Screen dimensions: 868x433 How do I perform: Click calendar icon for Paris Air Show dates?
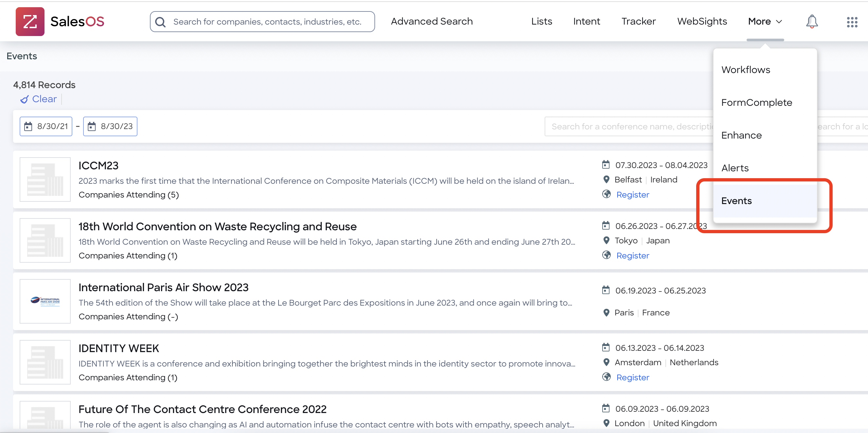point(606,290)
